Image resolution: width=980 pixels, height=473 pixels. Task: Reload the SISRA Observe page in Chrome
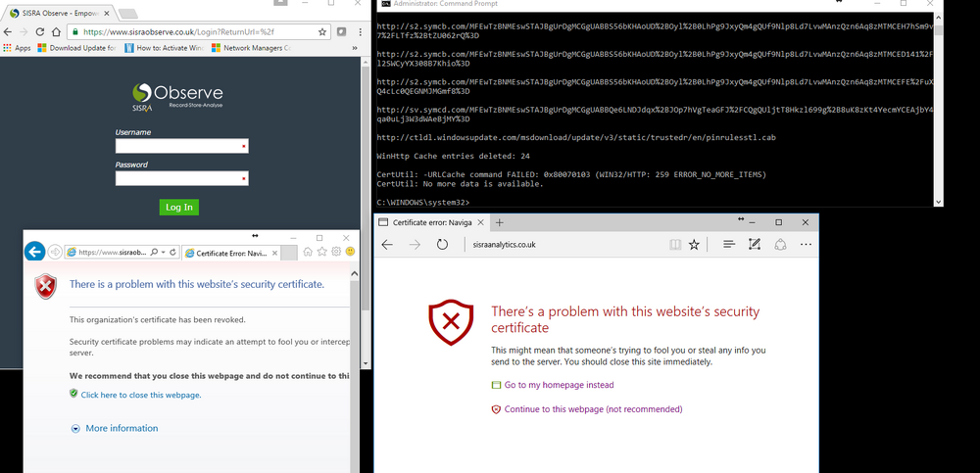(x=40, y=32)
